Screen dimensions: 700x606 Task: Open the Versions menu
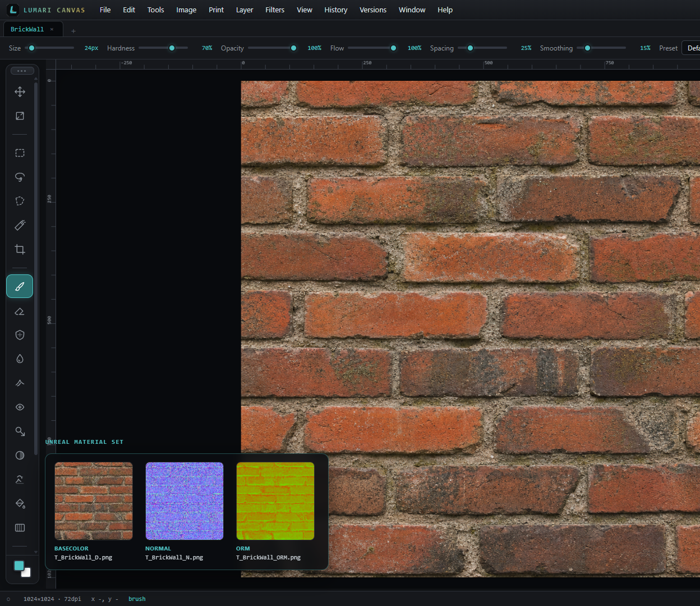[x=373, y=10]
